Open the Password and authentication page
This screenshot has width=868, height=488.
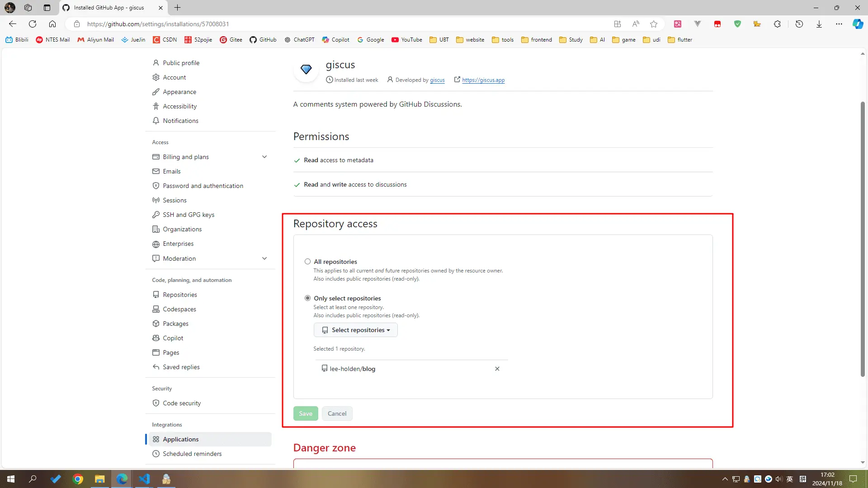pos(203,186)
